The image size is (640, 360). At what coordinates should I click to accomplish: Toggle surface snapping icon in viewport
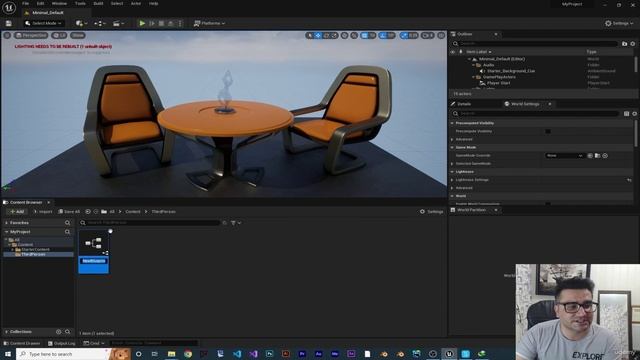pos(354,36)
